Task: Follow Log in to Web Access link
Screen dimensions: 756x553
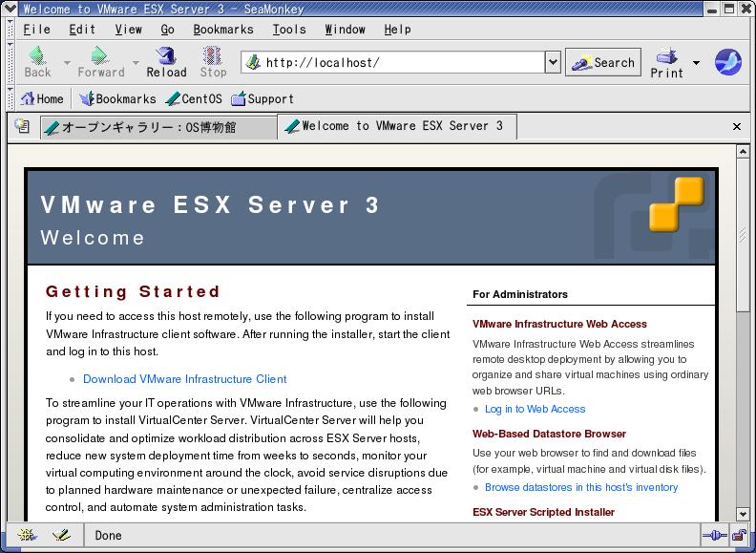Action: click(x=535, y=409)
